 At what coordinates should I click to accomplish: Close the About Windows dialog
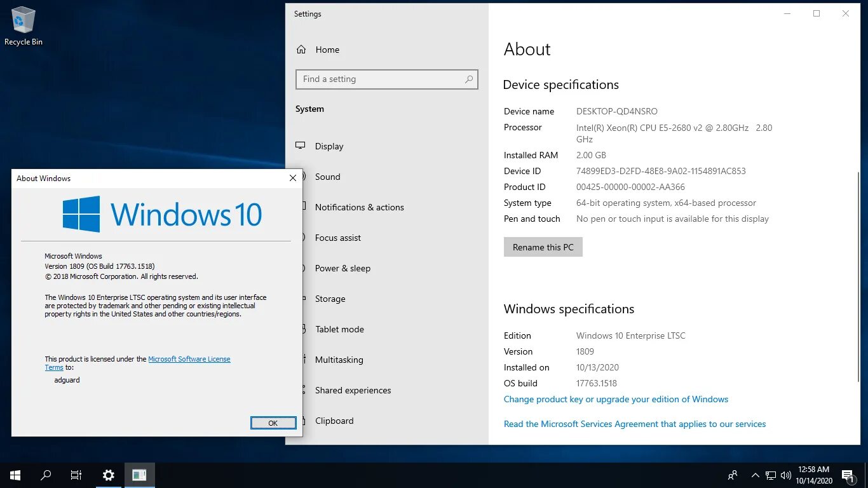pos(293,179)
